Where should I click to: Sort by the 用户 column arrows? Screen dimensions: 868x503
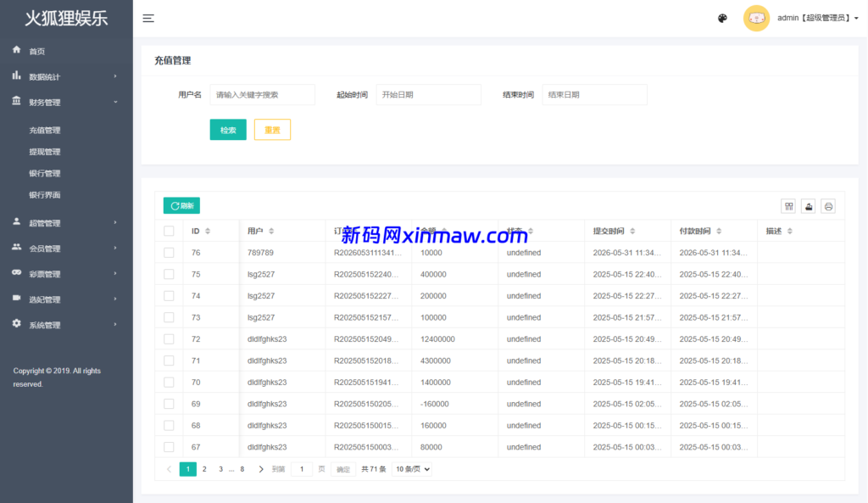click(271, 231)
